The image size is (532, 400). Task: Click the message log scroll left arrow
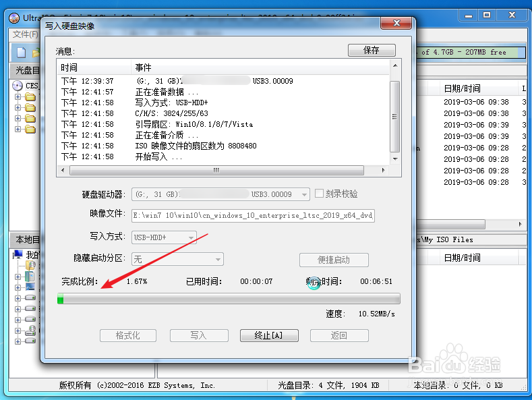point(63,170)
